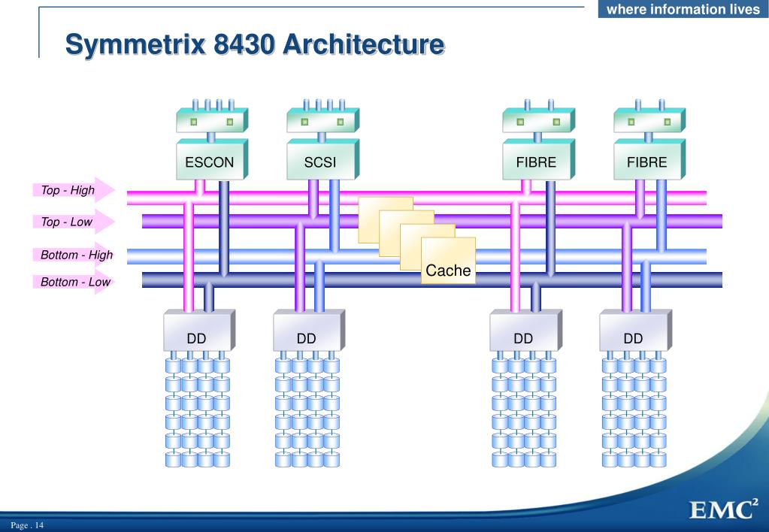The height and width of the screenshot is (532, 769).
Task: Click the first FIBRE director block
Action: click(538, 159)
